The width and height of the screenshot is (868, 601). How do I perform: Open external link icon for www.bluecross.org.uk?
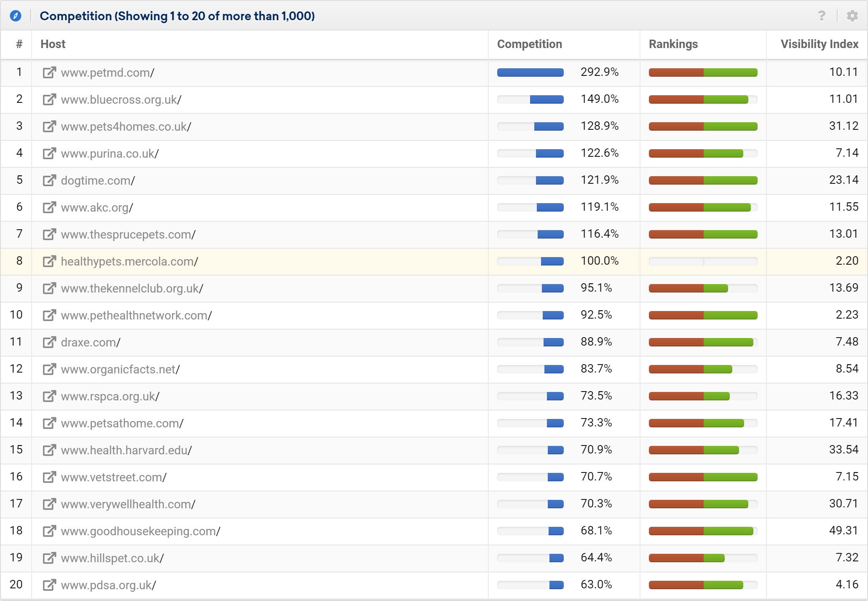point(49,99)
